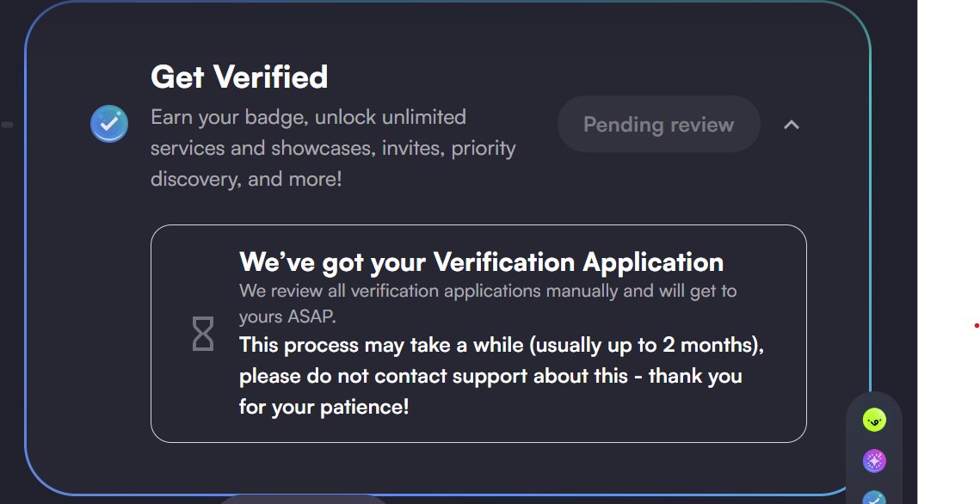
Task: Click the blue verified badge icon
Action: pos(109,124)
